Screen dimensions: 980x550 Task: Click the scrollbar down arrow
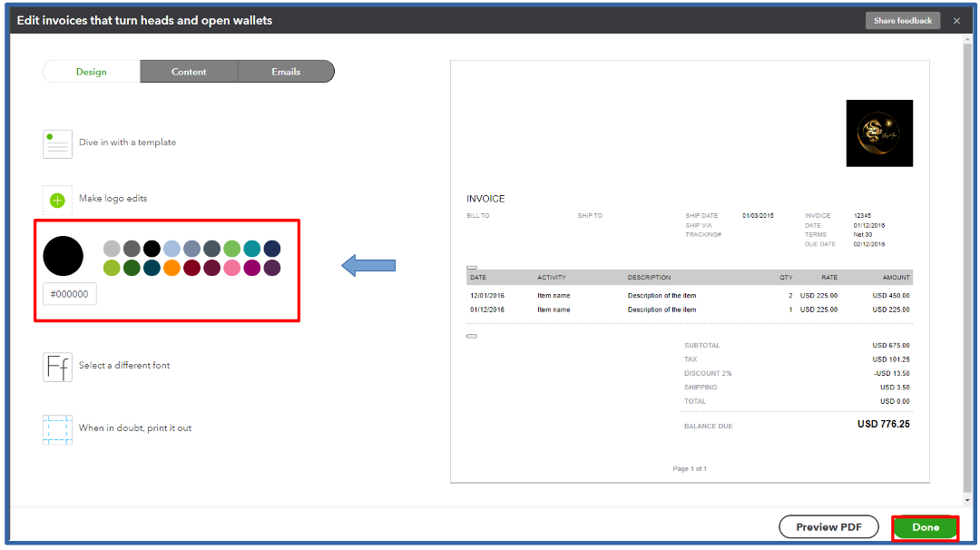coord(967,501)
